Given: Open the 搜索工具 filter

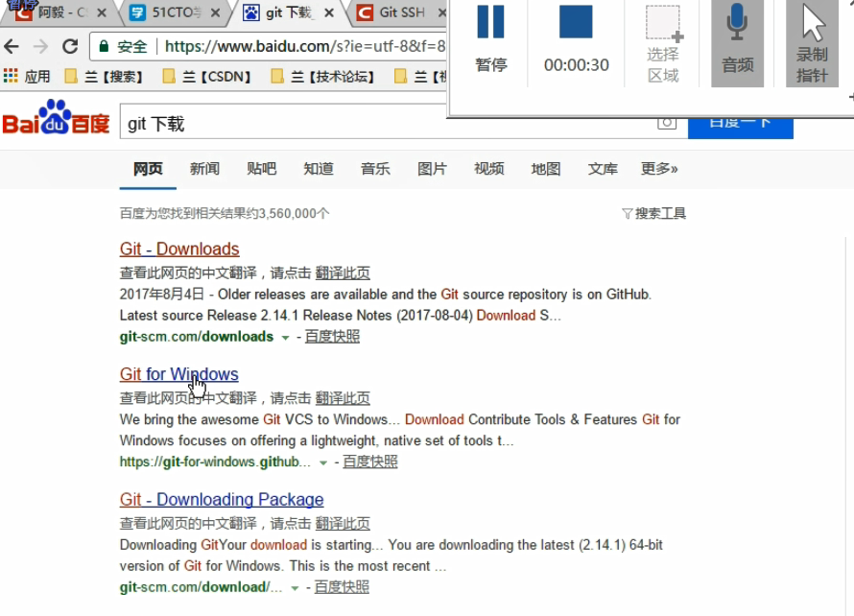Looking at the screenshot, I should click(x=654, y=214).
